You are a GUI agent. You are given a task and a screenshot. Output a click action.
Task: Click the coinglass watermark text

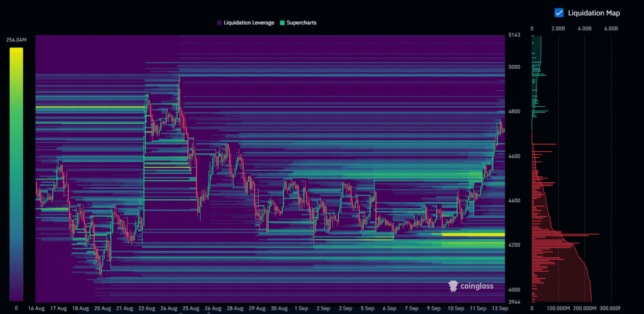point(477,286)
